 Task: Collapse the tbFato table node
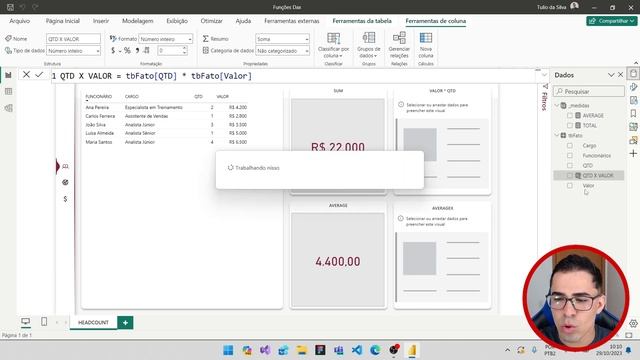coord(557,135)
